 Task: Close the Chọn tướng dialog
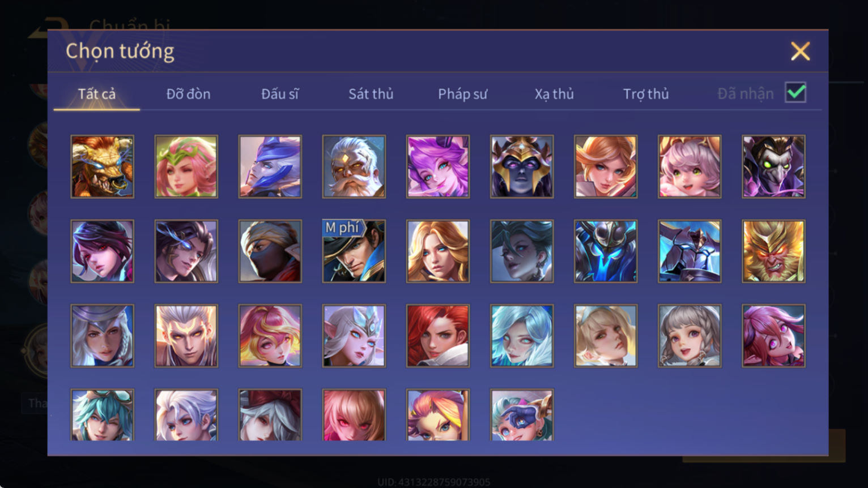click(x=800, y=52)
